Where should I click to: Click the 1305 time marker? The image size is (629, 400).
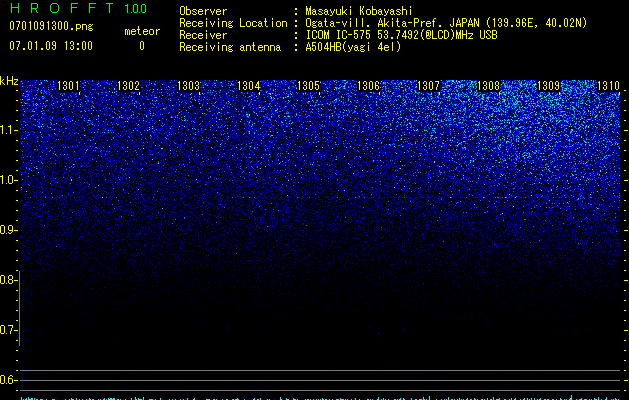308,86
